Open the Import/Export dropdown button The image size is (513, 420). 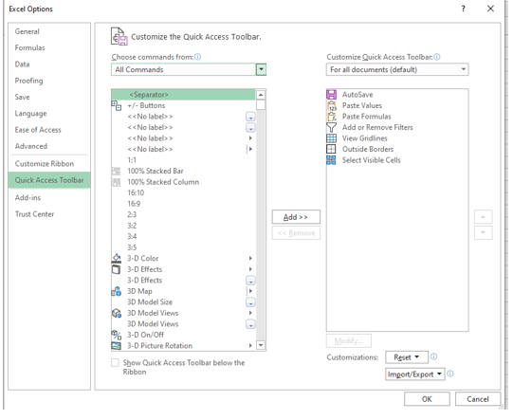pyautogui.click(x=414, y=374)
